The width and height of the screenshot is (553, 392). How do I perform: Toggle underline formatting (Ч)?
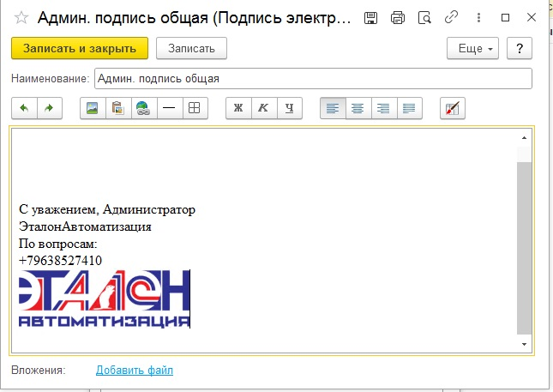pos(290,108)
